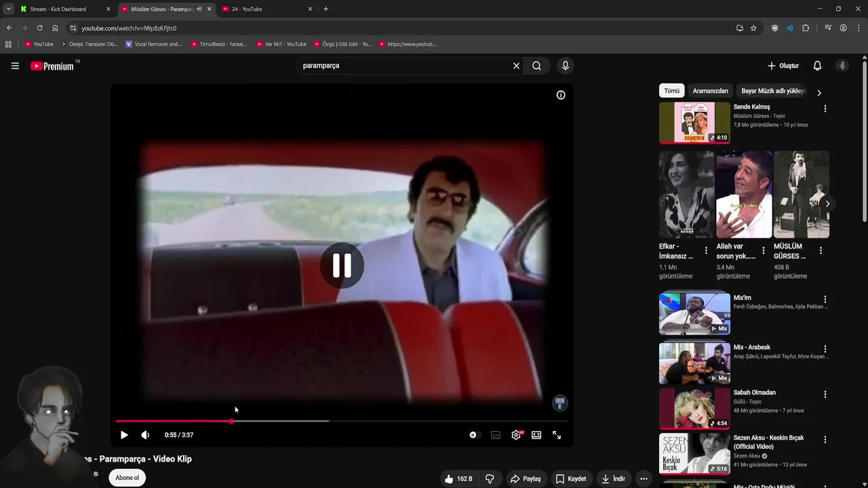868x488 pixels.
Task: Show next filter chips arrow
Action: click(818, 93)
